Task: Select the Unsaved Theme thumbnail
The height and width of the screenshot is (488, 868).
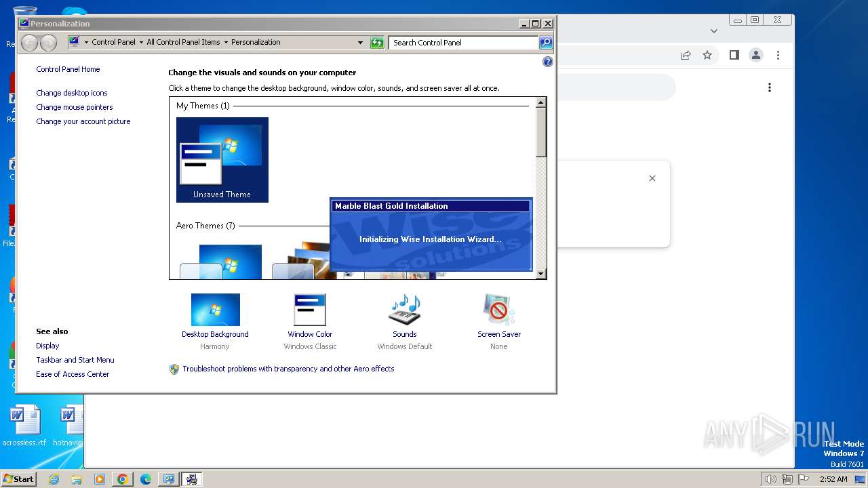Action: pos(222,160)
